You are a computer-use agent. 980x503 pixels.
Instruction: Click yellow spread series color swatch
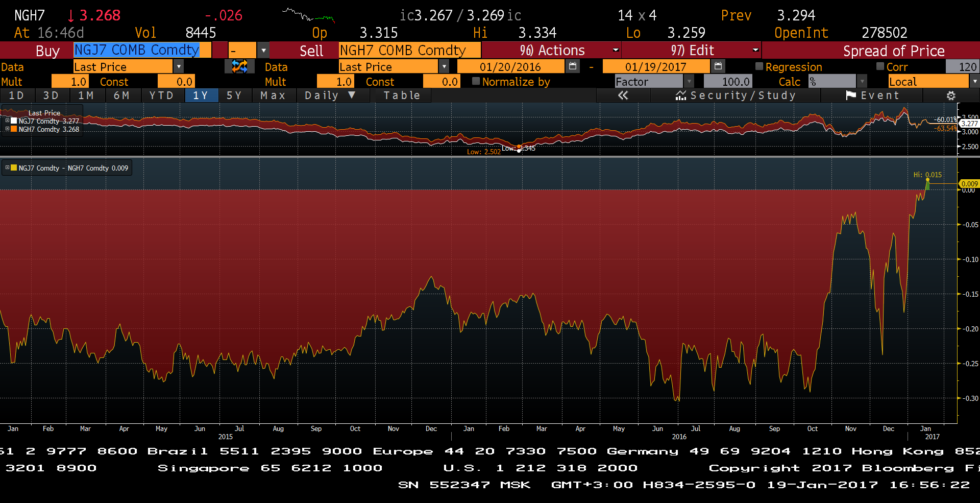14,167
